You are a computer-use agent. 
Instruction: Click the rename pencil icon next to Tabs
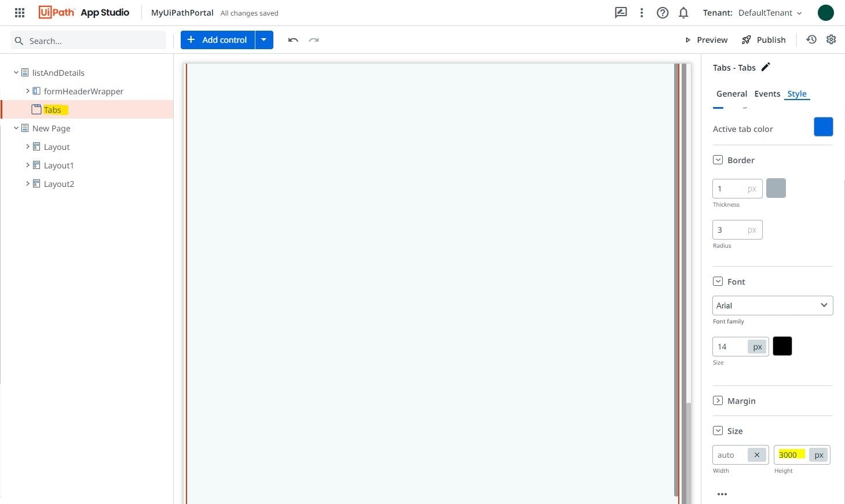[766, 67]
